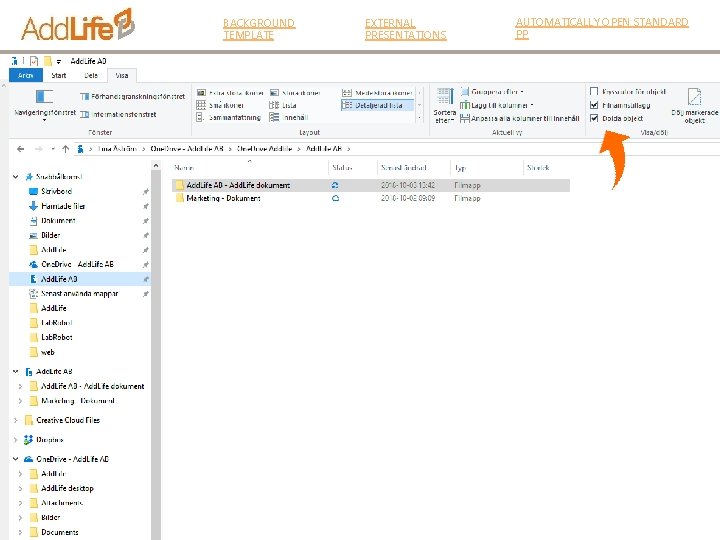Open AUTOMATICALLY OPEN STANDARD PP link

[x=602, y=28]
